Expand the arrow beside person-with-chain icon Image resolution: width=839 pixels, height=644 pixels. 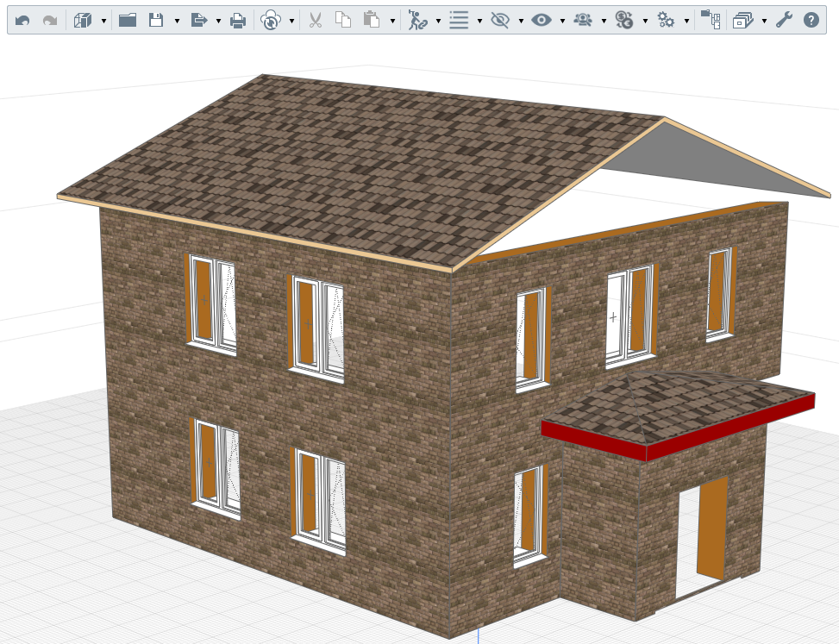click(438, 21)
